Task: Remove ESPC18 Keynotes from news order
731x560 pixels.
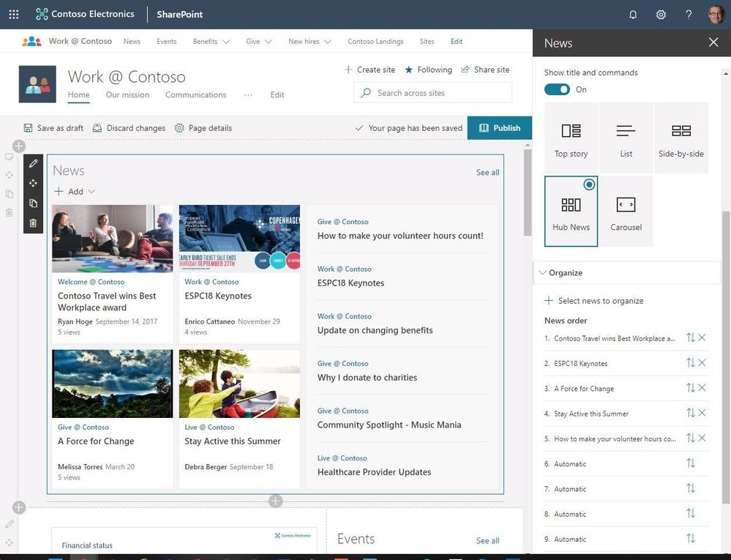Action: 702,363
